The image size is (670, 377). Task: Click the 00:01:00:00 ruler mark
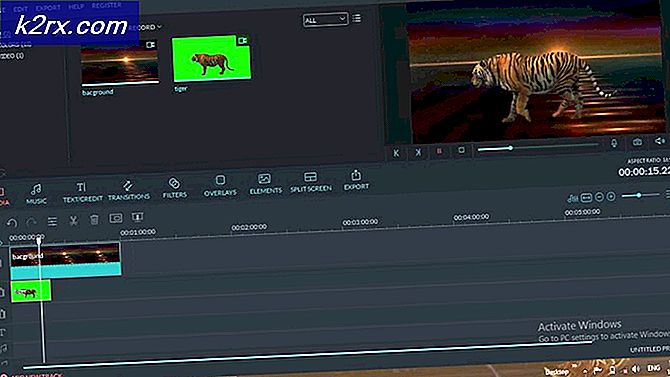click(138, 232)
